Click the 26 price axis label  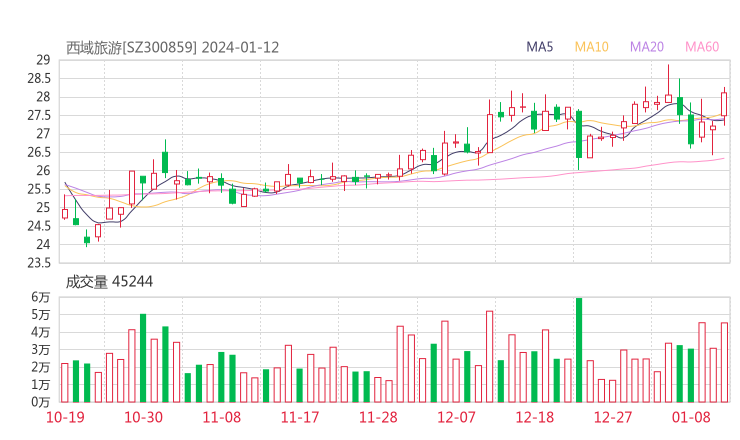(43, 171)
